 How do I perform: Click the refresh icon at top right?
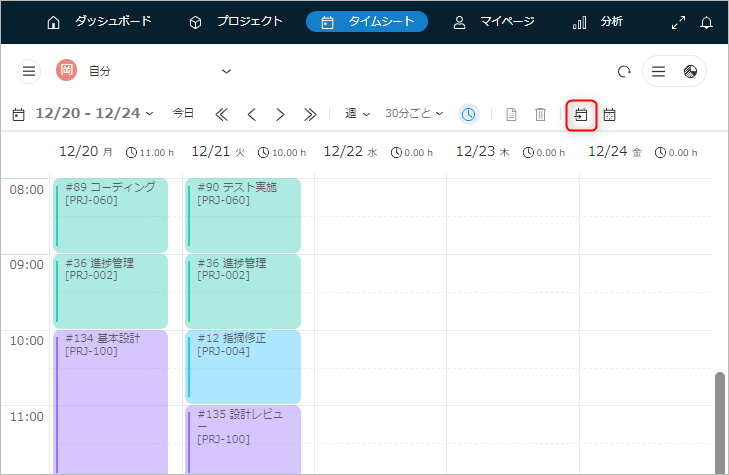point(624,72)
